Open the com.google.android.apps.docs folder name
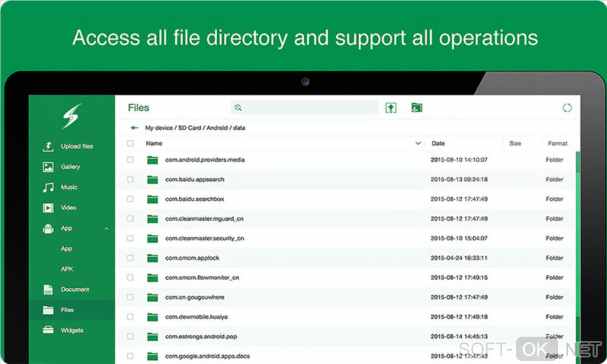Image resolution: width=607 pixels, height=364 pixels. (x=208, y=356)
